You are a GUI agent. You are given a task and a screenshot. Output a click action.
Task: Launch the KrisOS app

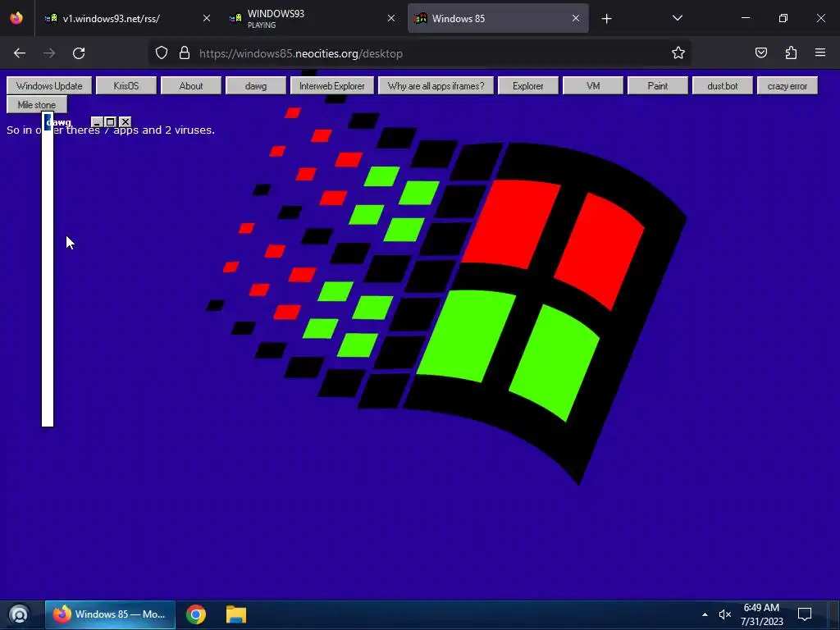126,85
